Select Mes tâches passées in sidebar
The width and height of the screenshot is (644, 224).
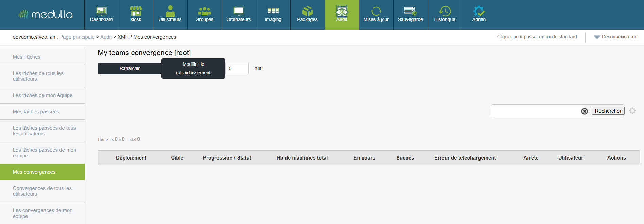point(42,112)
